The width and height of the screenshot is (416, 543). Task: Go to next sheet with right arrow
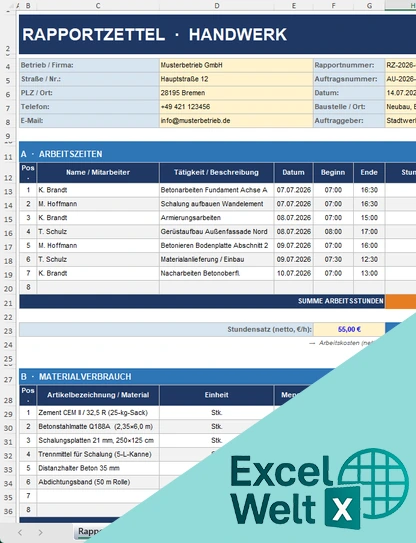click(40, 533)
